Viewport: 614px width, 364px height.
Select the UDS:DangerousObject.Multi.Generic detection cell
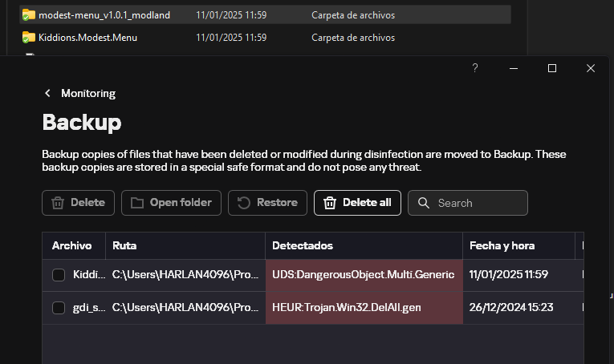364,275
